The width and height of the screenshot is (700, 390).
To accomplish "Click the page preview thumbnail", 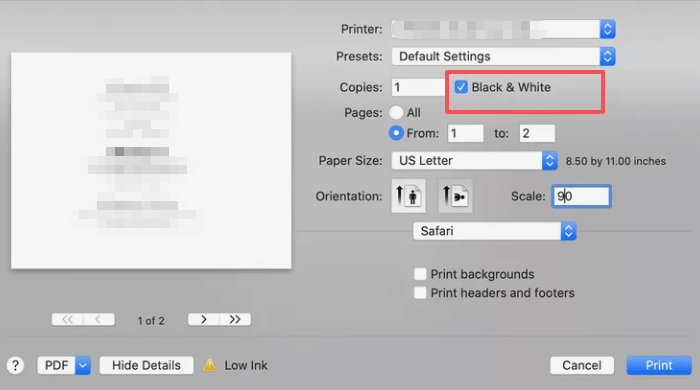I will point(151,161).
